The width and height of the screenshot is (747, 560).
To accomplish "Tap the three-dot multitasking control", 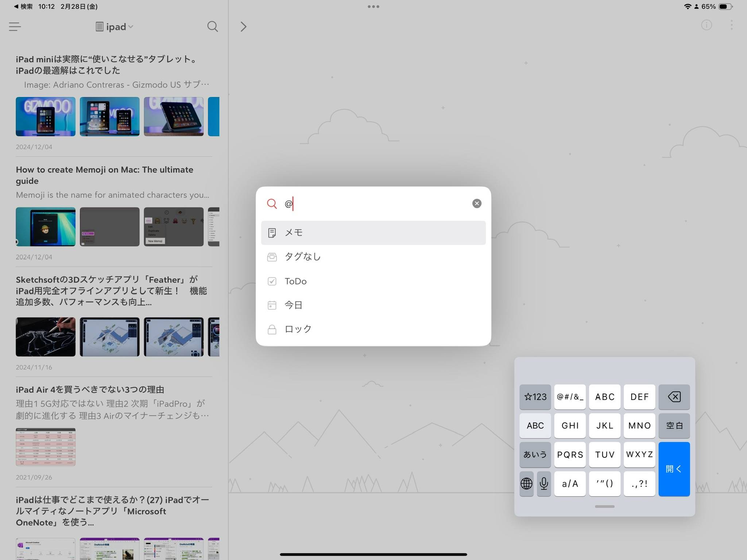I will tap(373, 7).
